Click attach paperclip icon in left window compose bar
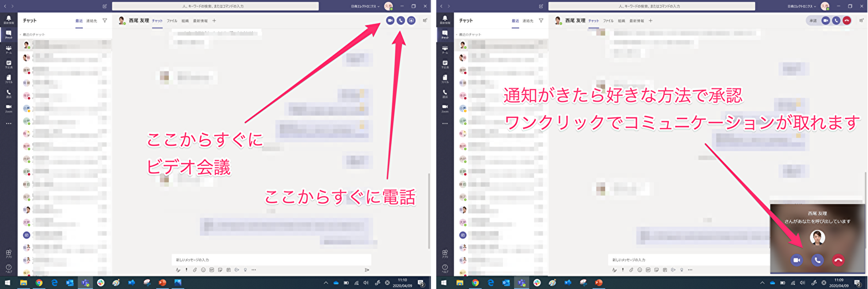Viewport: 868px width, 289px height. (x=195, y=270)
